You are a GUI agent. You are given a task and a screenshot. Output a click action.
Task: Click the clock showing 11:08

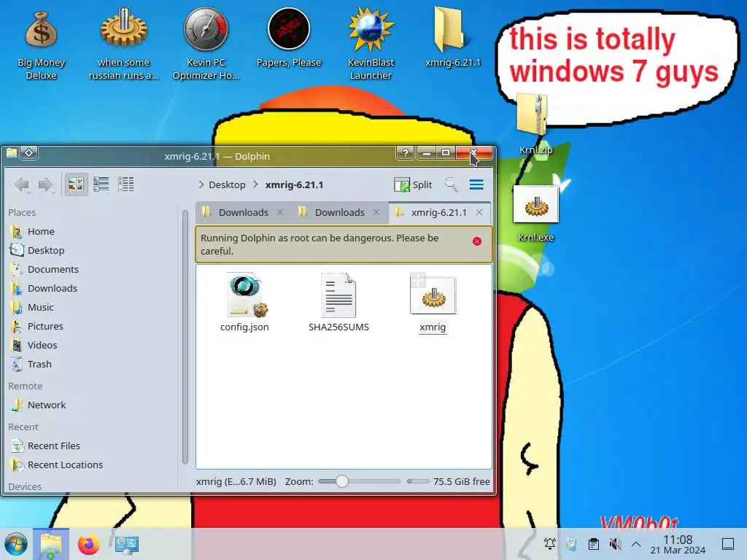(x=678, y=544)
